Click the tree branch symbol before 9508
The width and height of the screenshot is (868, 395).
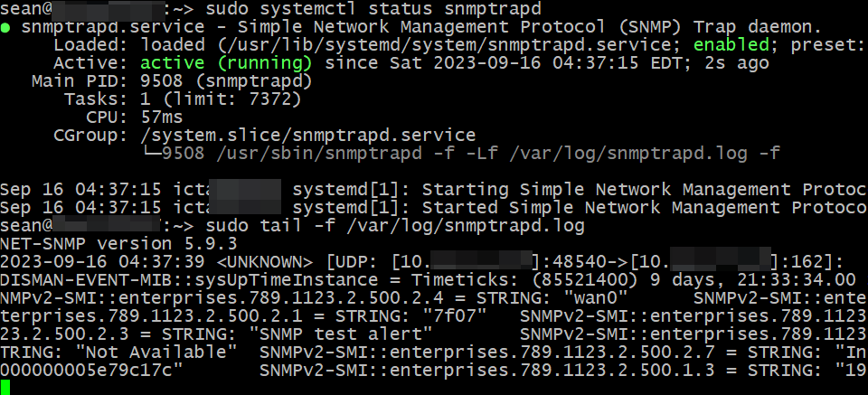coord(151,154)
